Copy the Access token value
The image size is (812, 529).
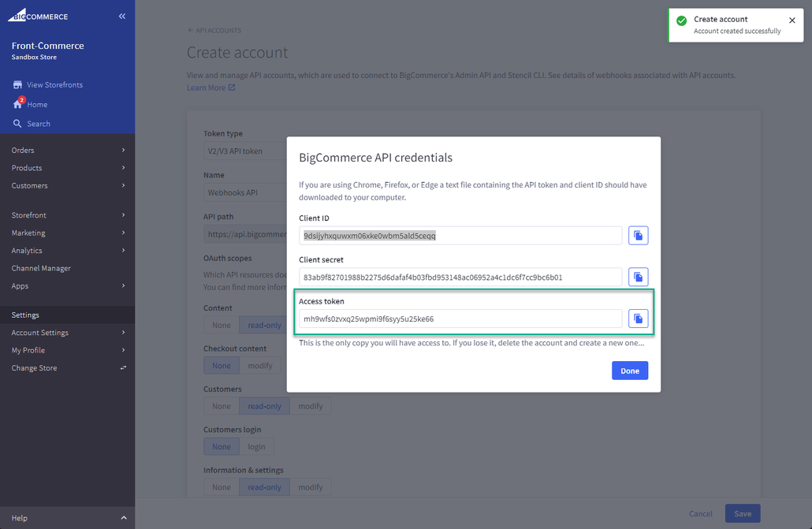(x=638, y=319)
